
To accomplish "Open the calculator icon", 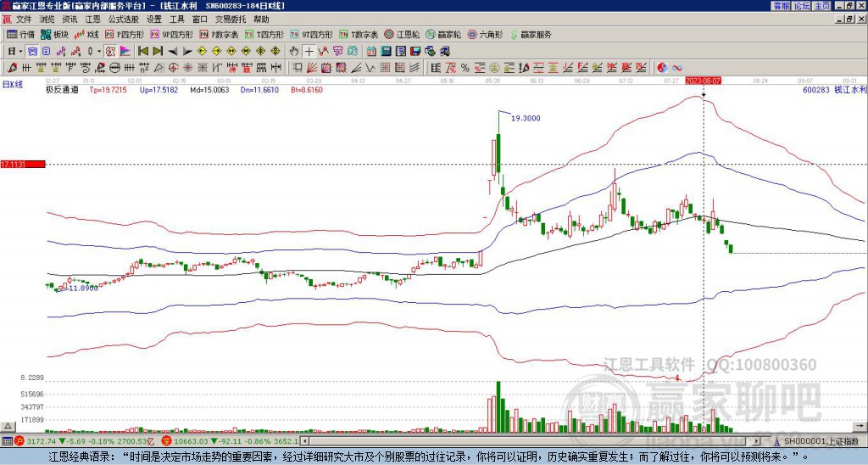I will [386, 52].
